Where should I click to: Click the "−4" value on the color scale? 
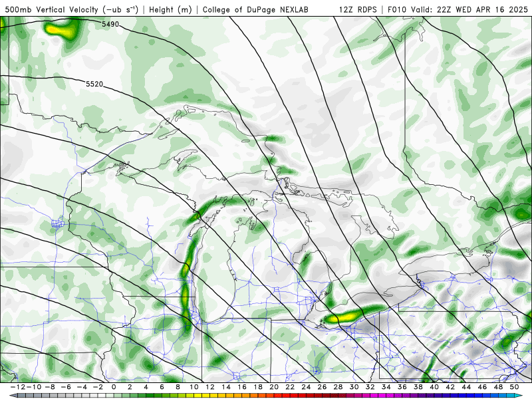(82, 387)
